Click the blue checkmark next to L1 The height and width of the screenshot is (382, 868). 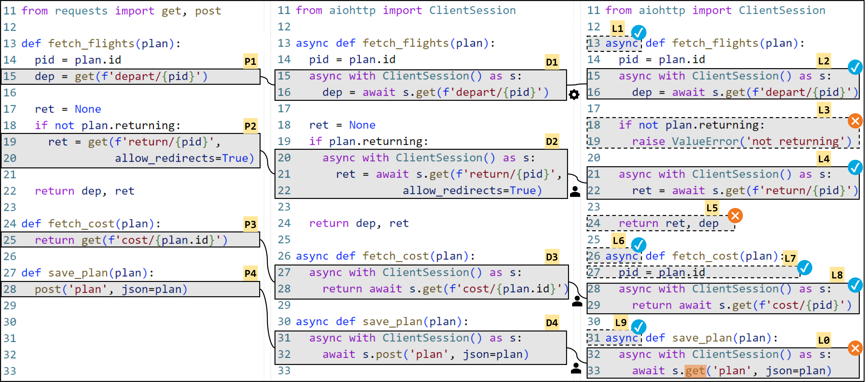(x=639, y=33)
